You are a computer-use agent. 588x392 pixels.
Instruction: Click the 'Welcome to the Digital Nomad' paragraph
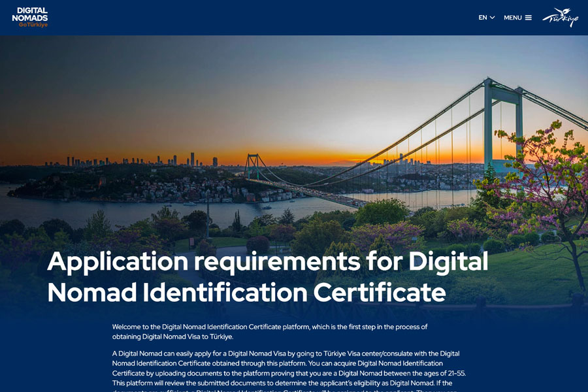(x=270, y=332)
